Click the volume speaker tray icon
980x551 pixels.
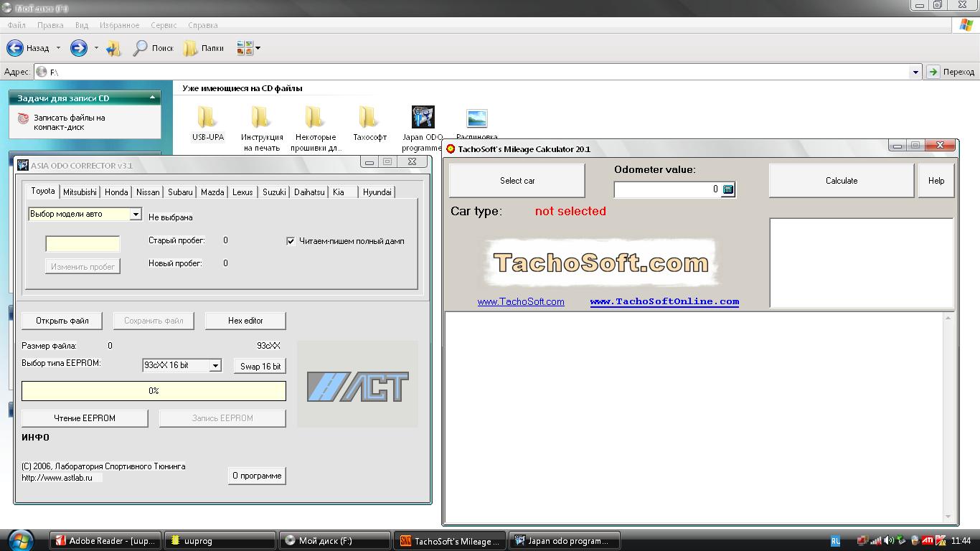(888, 540)
